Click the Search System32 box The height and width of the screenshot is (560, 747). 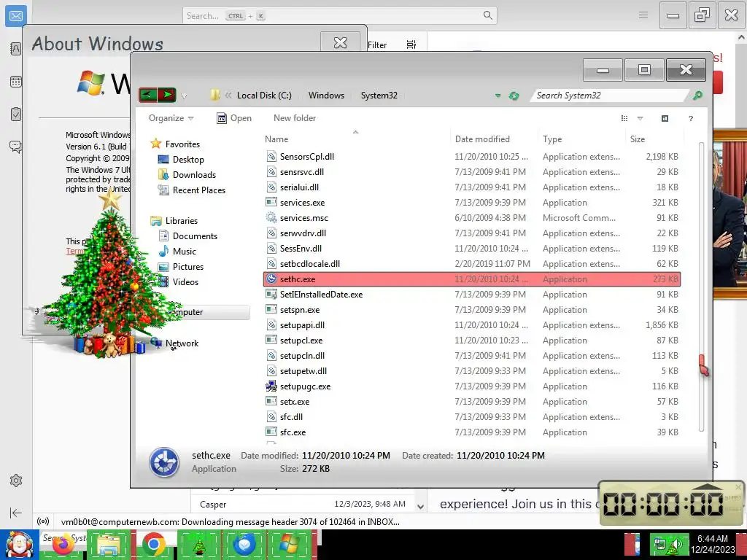(610, 96)
